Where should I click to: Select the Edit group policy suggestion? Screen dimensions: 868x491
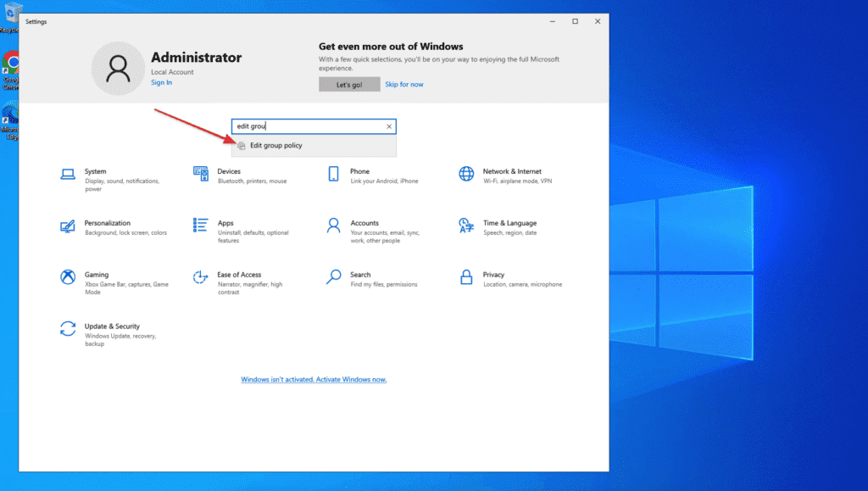click(x=276, y=146)
